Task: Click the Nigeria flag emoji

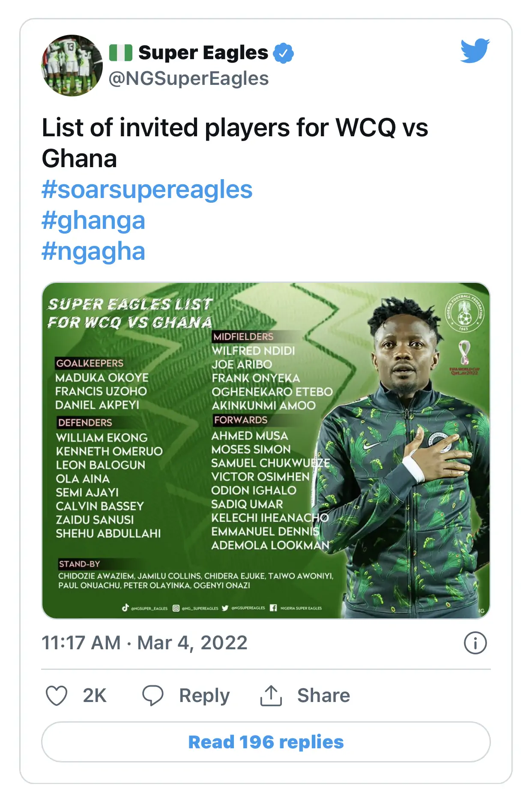Action: (120, 53)
